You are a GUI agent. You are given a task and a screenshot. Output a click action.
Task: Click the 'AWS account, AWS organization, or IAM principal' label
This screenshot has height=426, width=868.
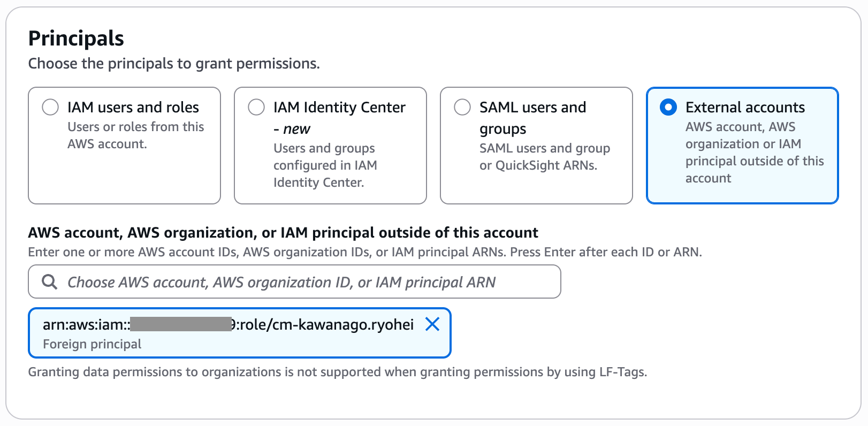pos(283,233)
